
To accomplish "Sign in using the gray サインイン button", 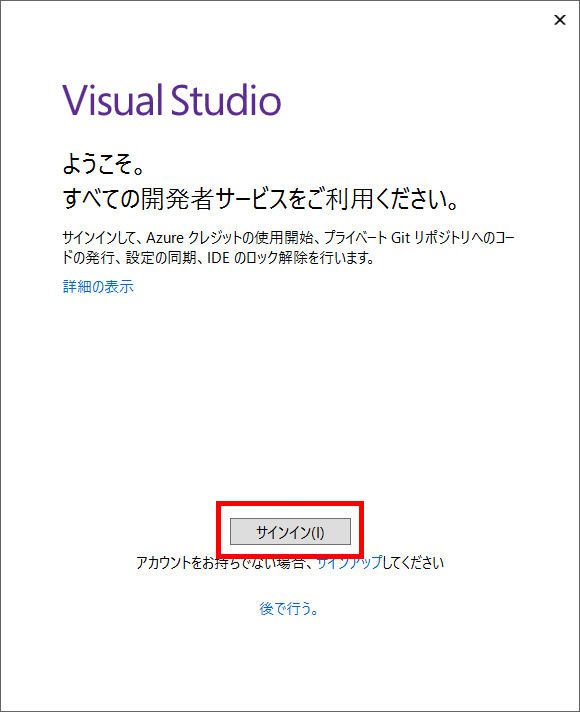I will point(290,531).
